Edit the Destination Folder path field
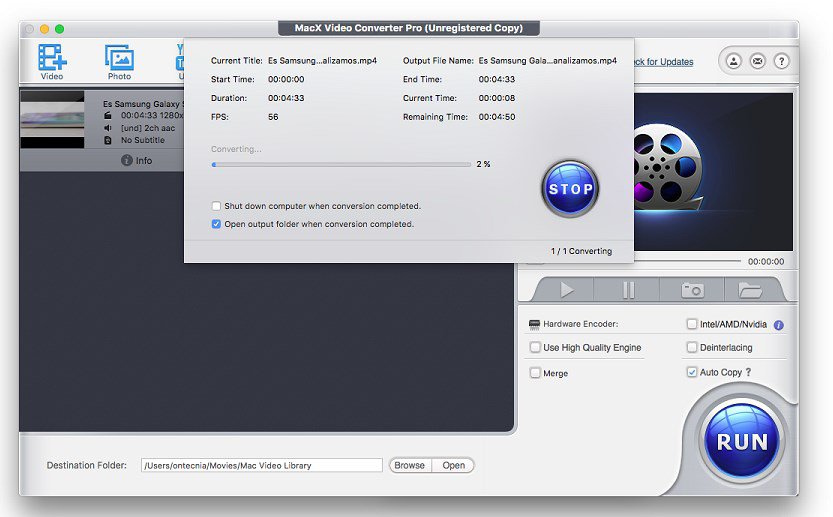 (261, 465)
